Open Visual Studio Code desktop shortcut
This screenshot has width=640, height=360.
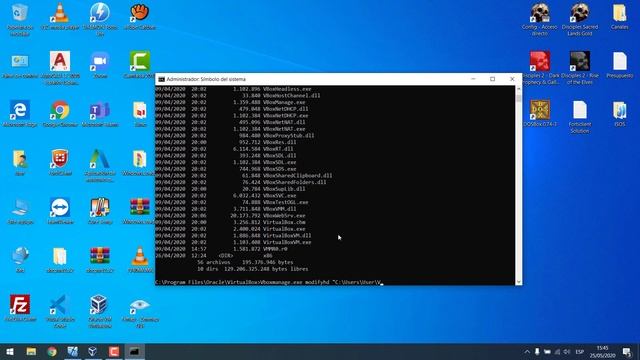(x=60, y=311)
